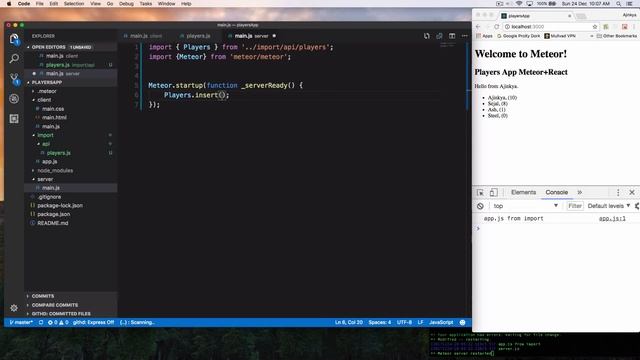640x360 pixels.
Task: Open the DevTools customize three-dot menu
Action: [618, 192]
